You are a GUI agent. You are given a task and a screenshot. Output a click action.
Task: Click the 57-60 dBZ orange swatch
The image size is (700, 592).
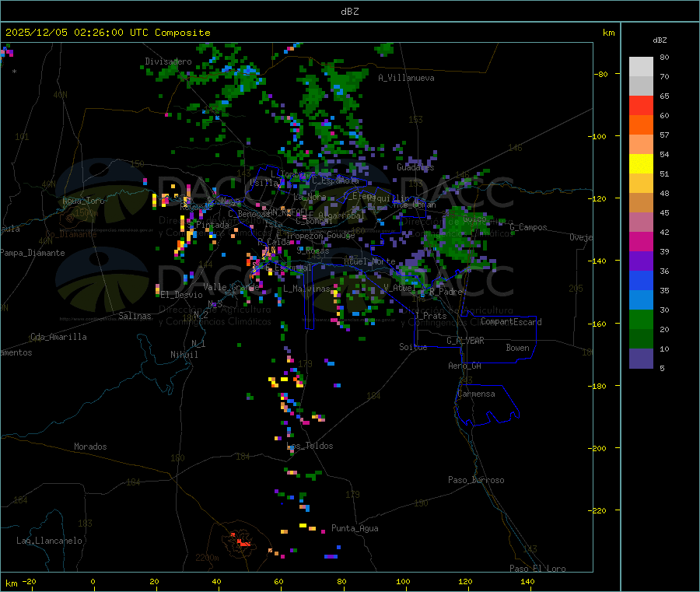(641, 124)
